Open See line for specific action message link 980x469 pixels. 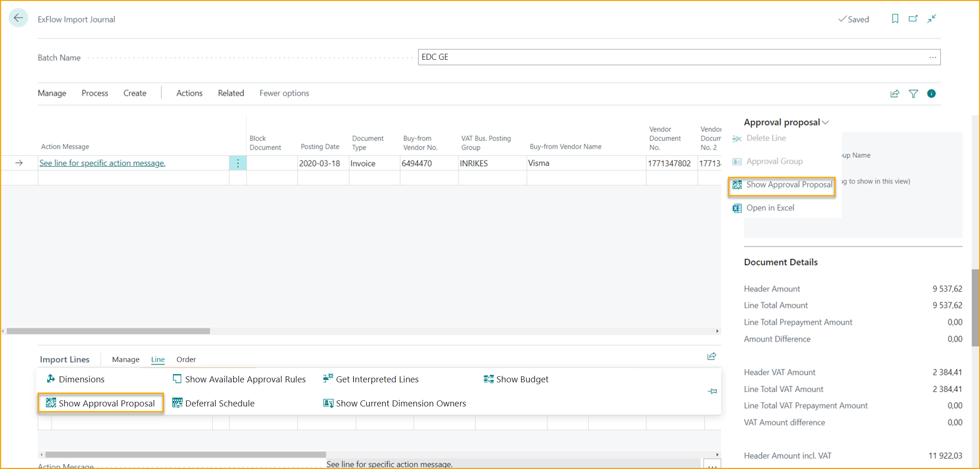102,163
